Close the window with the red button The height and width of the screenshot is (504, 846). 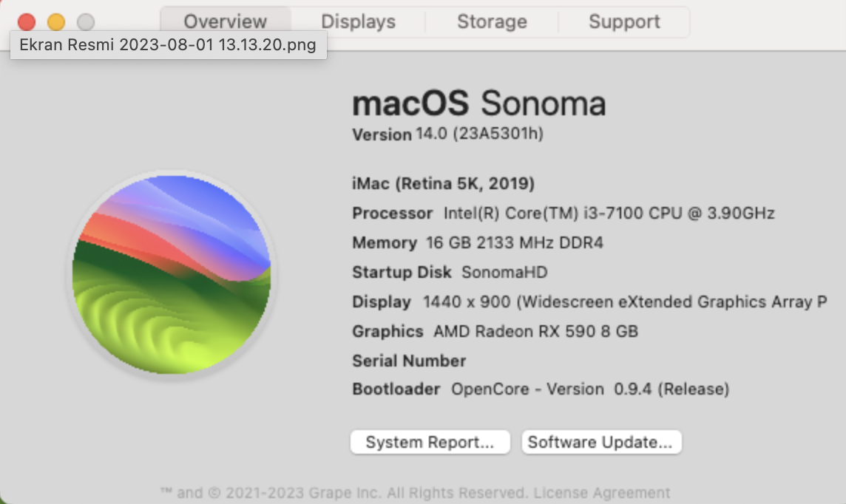tap(27, 22)
